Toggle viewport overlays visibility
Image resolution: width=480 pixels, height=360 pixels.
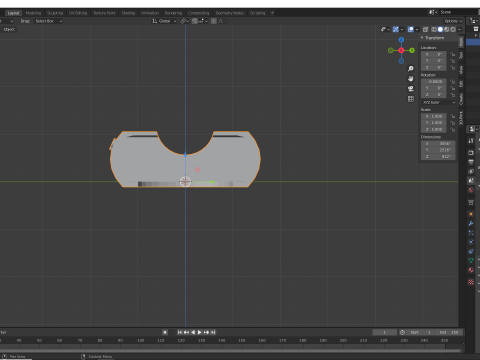(x=411, y=29)
